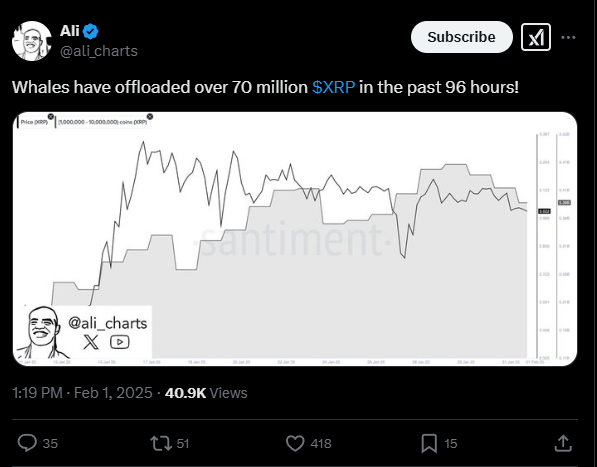Remove the Price (XRP) series from chart
Image resolution: width=597 pixels, height=467 pixels.
click(51, 116)
